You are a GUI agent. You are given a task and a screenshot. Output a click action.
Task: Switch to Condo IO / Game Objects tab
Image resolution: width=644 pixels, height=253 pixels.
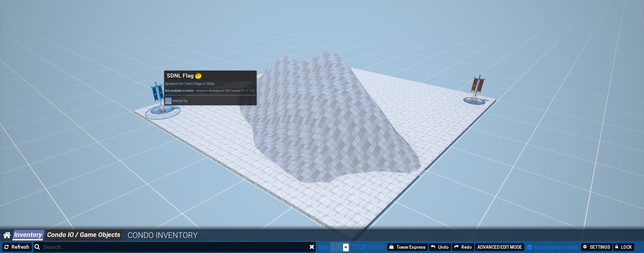pyautogui.click(x=84, y=235)
